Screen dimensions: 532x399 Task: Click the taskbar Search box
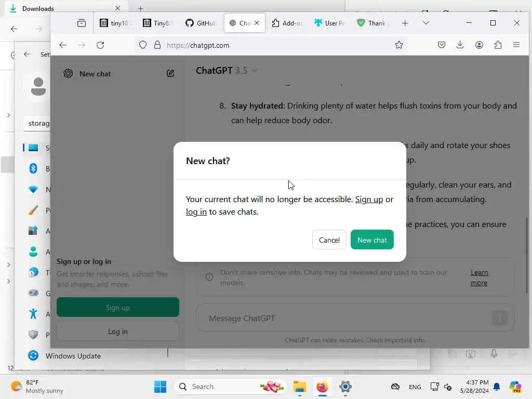point(230,387)
